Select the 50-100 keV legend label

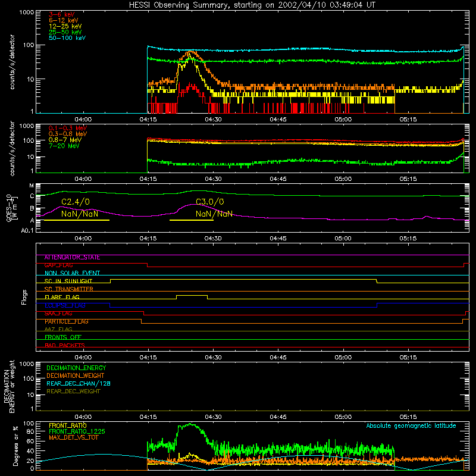(x=67, y=38)
